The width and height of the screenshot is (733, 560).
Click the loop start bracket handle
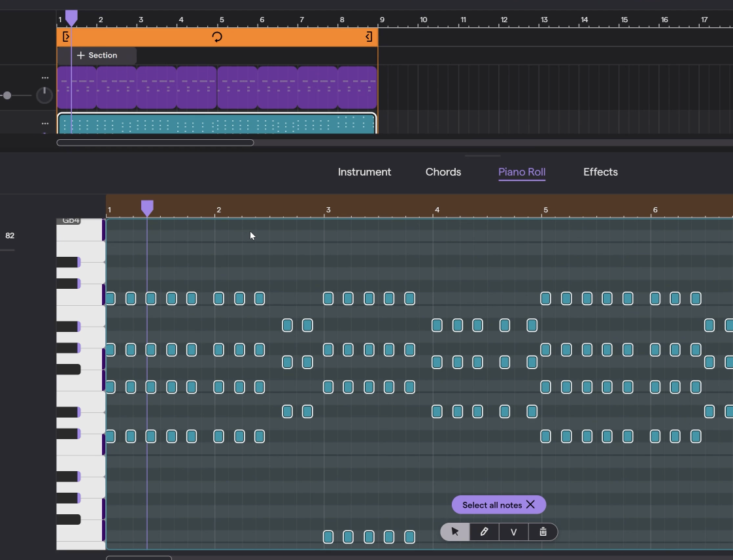click(x=66, y=37)
